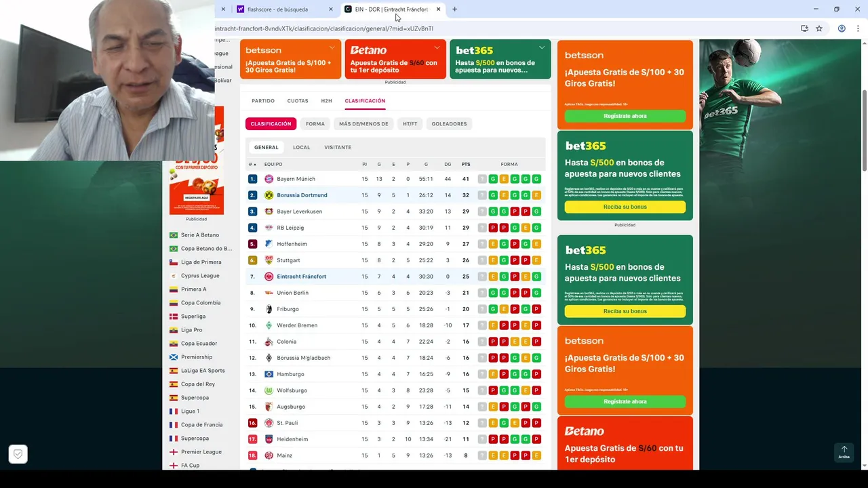Open Chrome three-dot menu
The image size is (868, 488).
pos(857,28)
